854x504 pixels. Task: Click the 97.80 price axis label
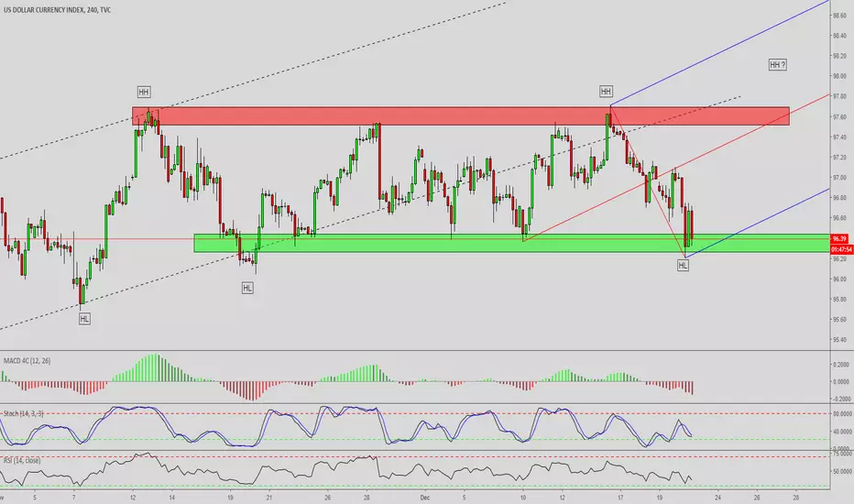pyautogui.click(x=839, y=96)
